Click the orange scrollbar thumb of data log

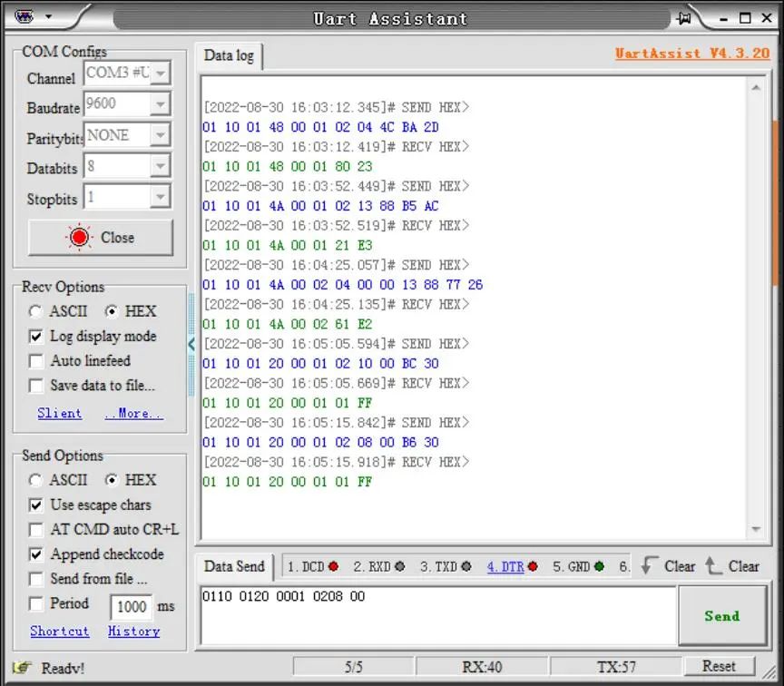776,202
